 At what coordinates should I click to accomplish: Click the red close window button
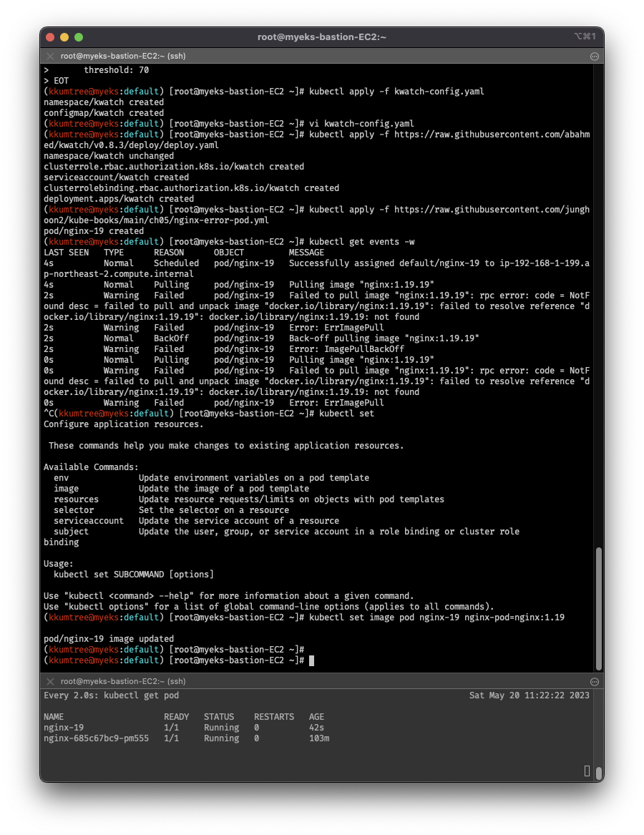point(51,37)
